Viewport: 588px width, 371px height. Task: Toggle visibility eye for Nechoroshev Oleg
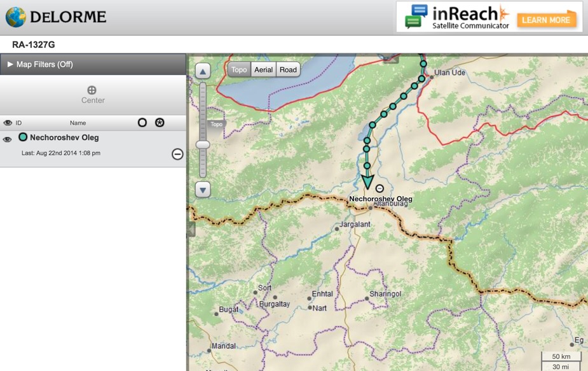8,139
